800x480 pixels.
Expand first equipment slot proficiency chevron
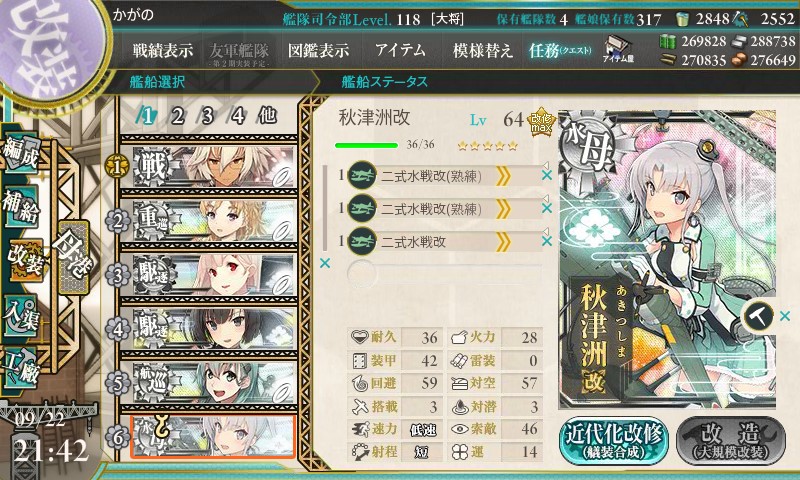point(503,176)
